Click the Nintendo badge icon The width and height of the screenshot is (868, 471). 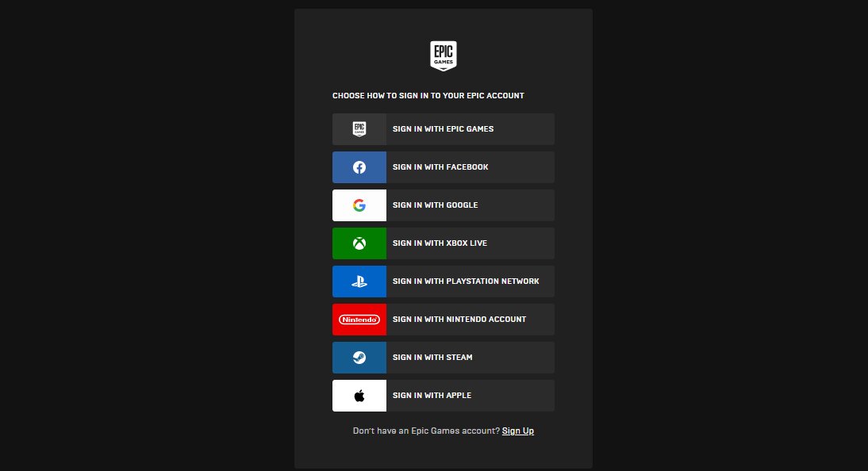click(x=359, y=319)
